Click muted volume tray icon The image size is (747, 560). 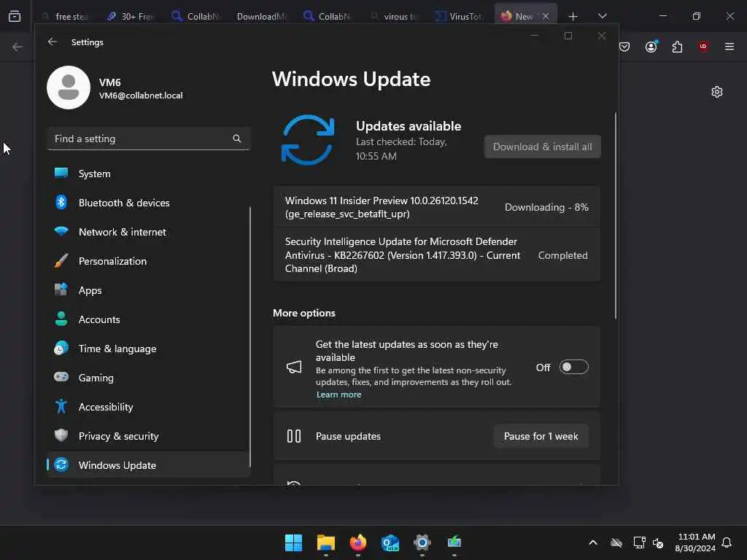click(659, 542)
